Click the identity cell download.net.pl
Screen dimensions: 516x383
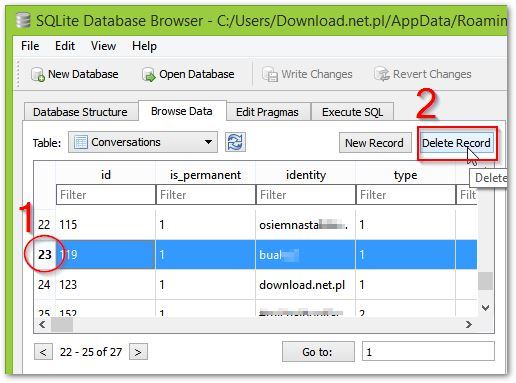coord(305,285)
